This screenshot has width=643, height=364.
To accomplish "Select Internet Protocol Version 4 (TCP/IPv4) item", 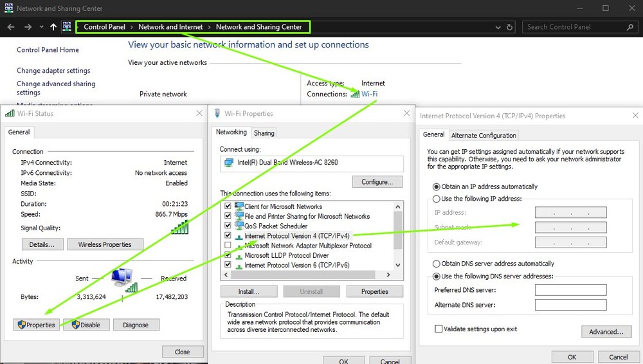I will (x=297, y=236).
